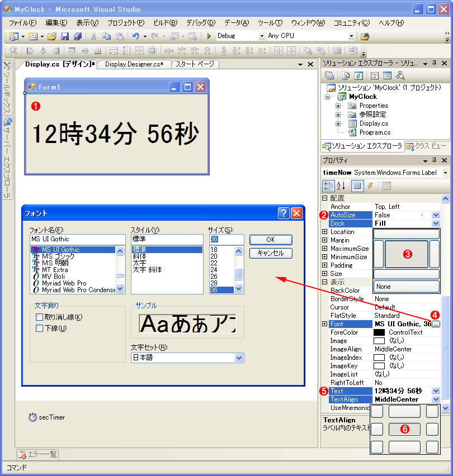Click the Save toolbar icon
The width and height of the screenshot is (453, 476).
[65, 36]
